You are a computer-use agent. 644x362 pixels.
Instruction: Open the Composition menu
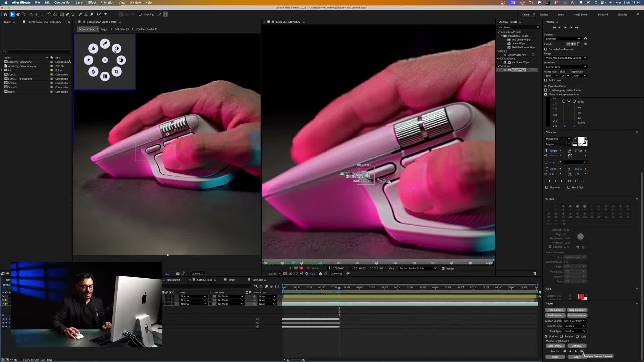(x=63, y=2)
